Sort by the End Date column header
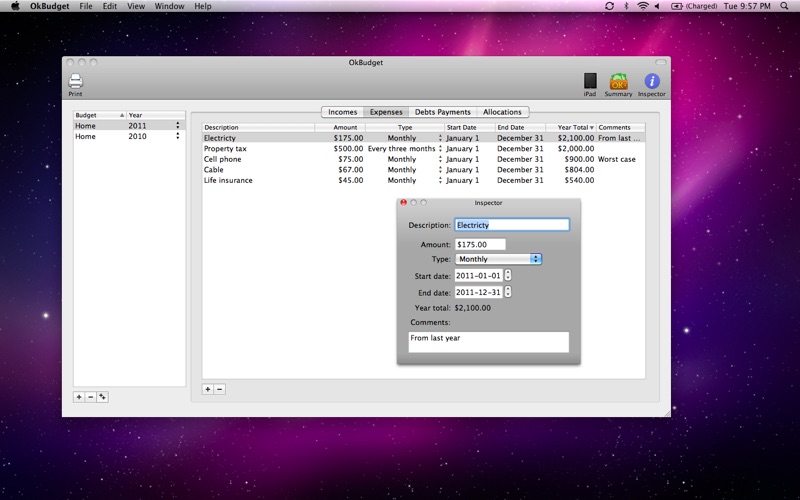This screenshot has height=500, width=800. coord(520,128)
